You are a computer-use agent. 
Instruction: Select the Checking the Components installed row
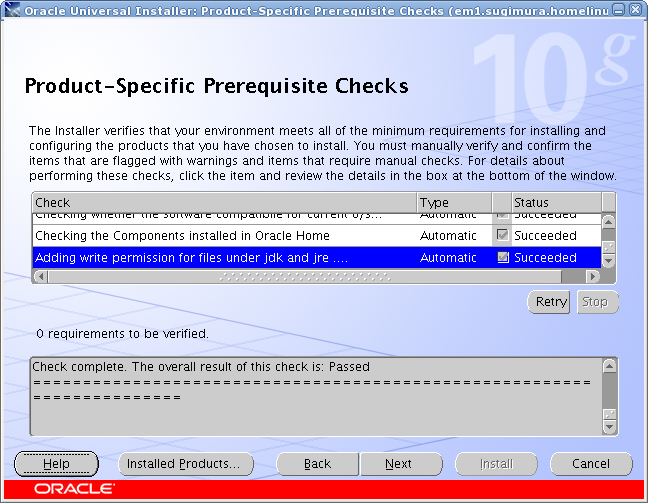[317, 236]
